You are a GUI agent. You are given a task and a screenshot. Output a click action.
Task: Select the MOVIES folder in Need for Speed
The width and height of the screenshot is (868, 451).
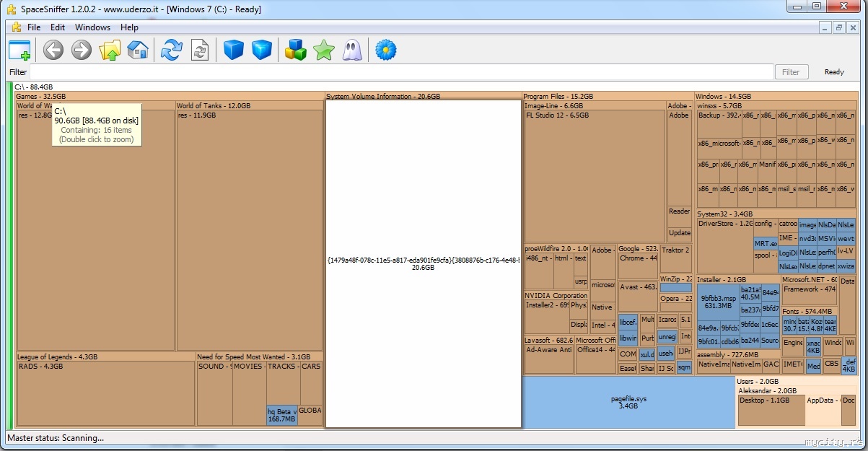tap(249, 394)
